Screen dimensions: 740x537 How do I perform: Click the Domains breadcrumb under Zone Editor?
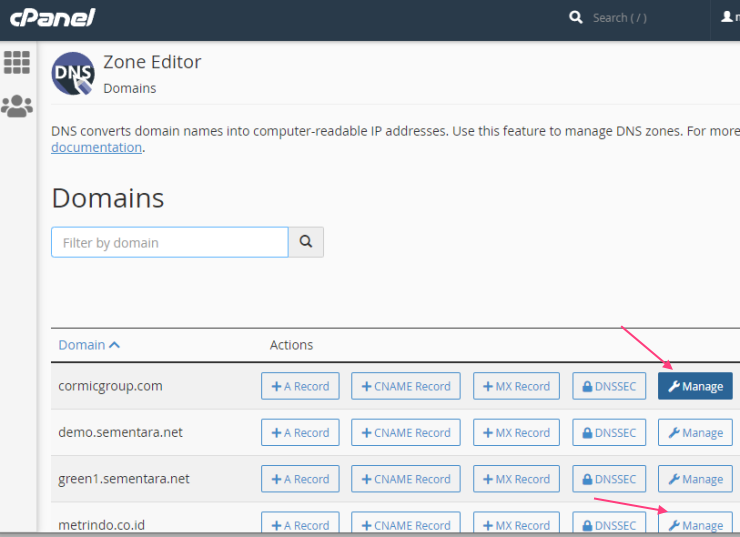point(130,88)
